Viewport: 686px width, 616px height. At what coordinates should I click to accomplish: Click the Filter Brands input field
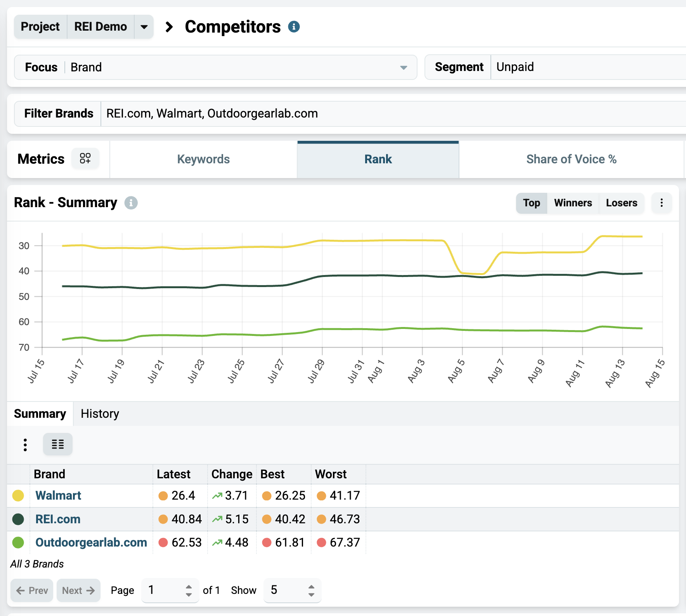coord(393,114)
